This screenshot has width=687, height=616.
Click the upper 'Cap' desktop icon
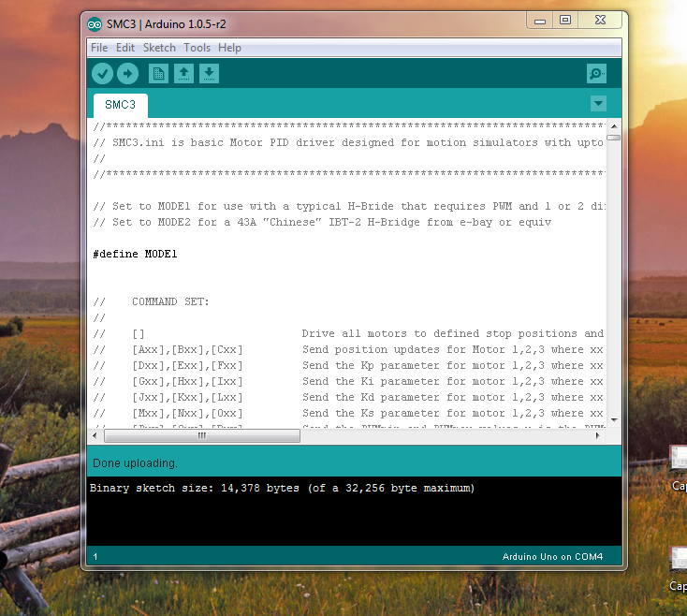[679, 467]
